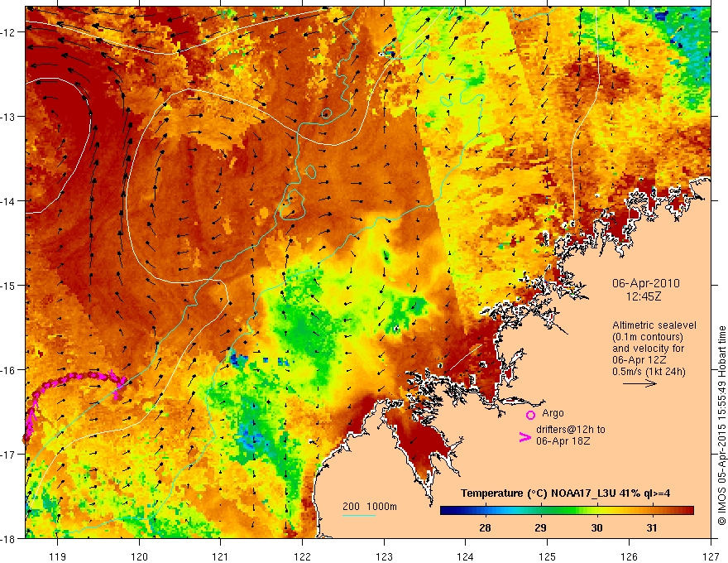Click the 'Temperature (°C) NOAA17_L3U' title

tap(538, 493)
